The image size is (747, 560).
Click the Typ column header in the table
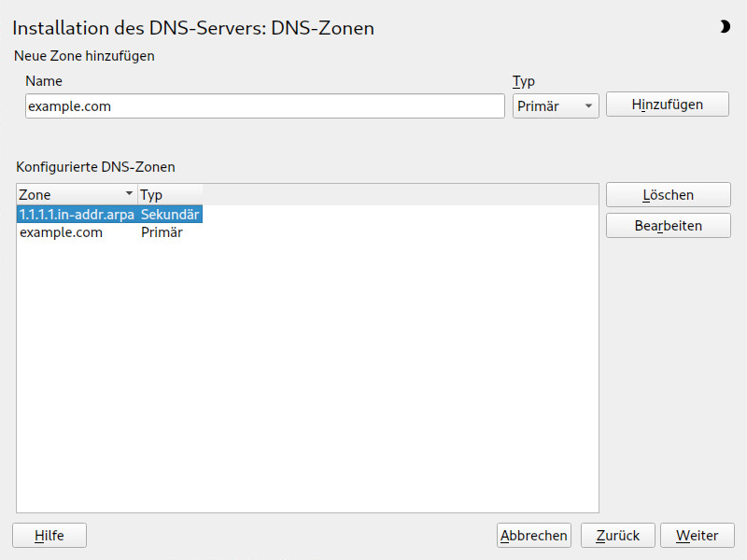[x=168, y=195]
